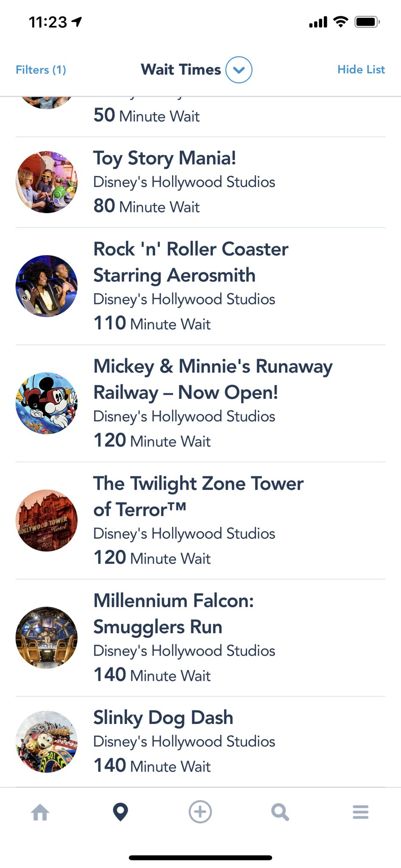Tap the Rock 'n' Roller Coaster thumbnail
Image resolution: width=401 pixels, height=868 pixels.
(47, 286)
